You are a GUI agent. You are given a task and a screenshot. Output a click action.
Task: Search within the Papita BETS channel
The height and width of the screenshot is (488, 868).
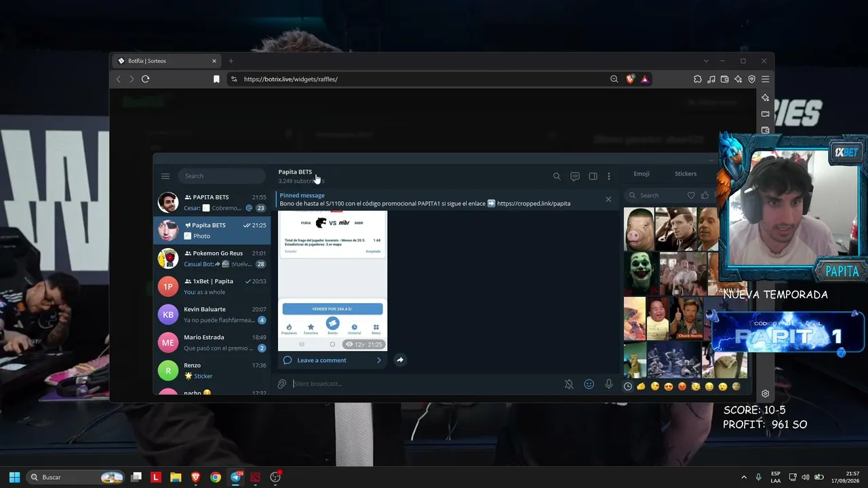point(557,176)
